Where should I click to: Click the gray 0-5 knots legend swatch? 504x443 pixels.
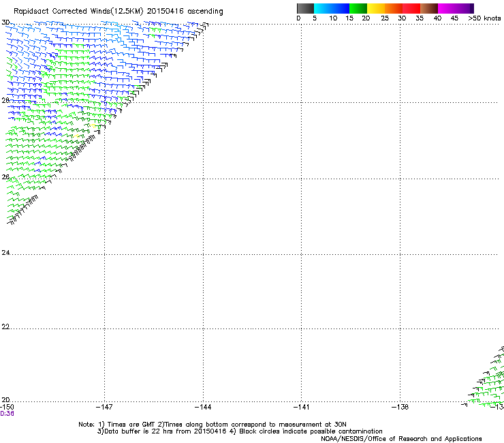[x=305, y=8]
